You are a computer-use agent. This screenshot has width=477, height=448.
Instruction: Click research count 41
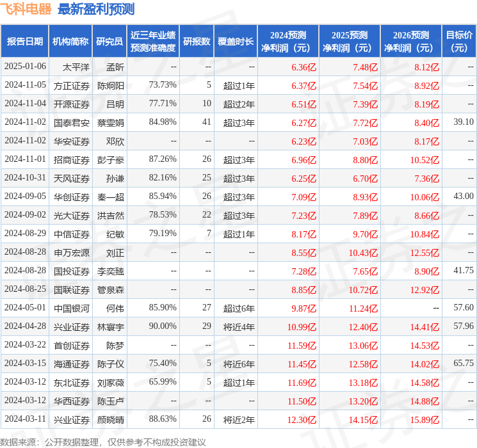207,122
